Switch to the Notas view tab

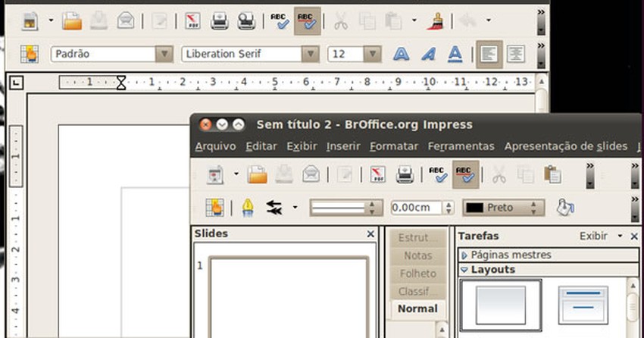click(418, 255)
